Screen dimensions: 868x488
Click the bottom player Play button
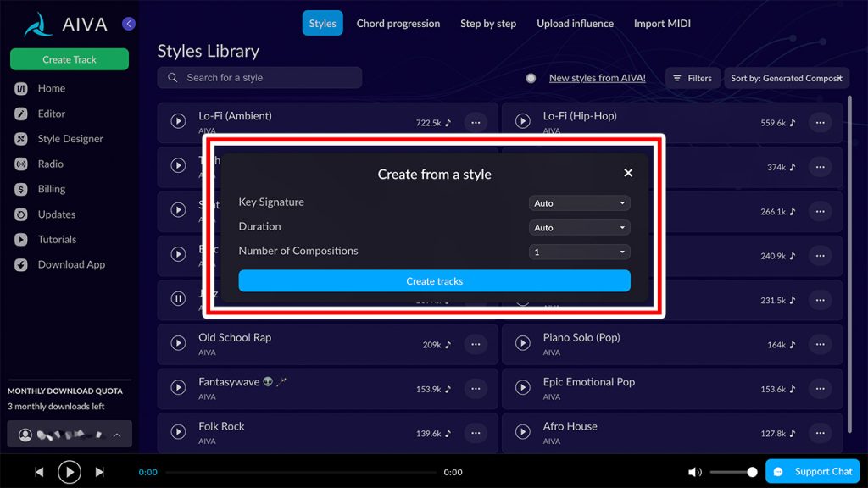70,472
